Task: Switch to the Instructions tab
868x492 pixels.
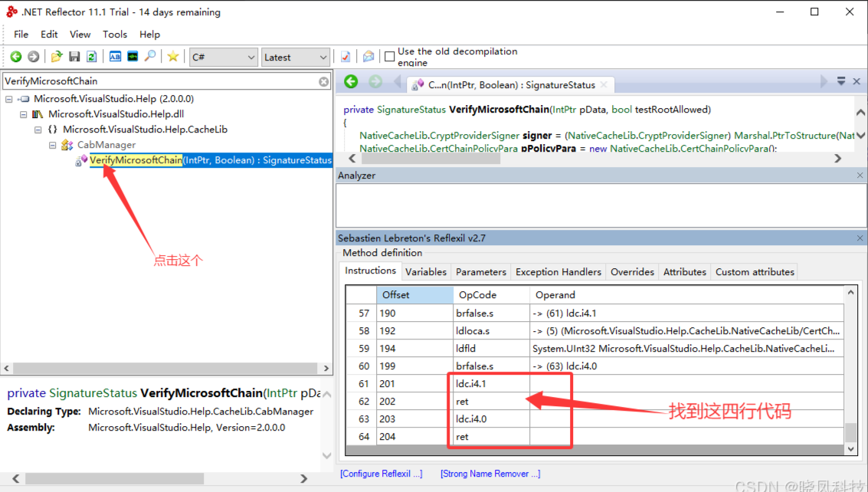Action: click(x=370, y=271)
